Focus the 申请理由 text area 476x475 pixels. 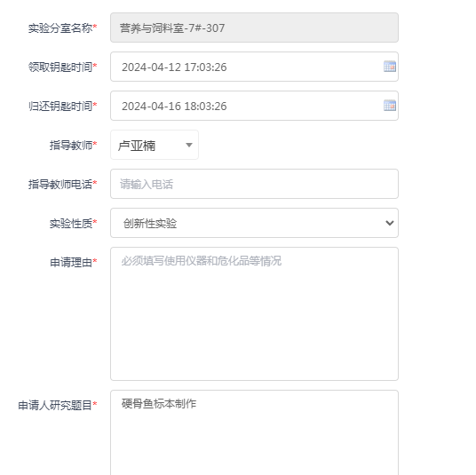(x=254, y=313)
